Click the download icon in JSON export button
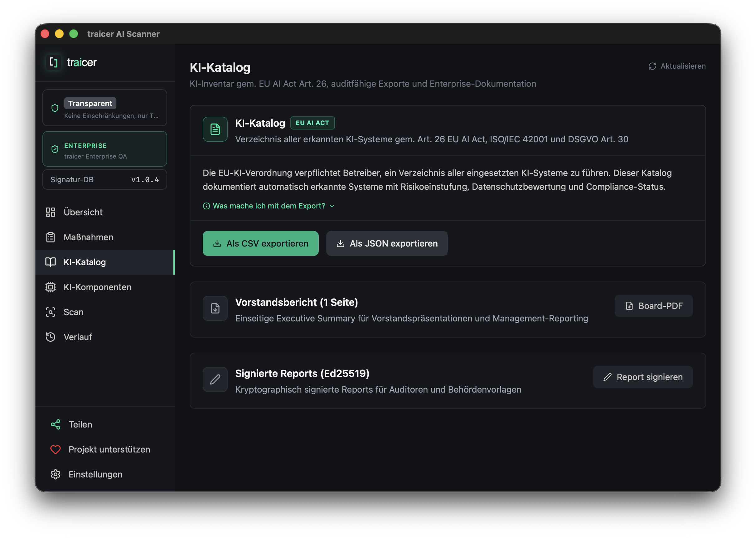Image resolution: width=756 pixels, height=538 pixels. [341, 243]
